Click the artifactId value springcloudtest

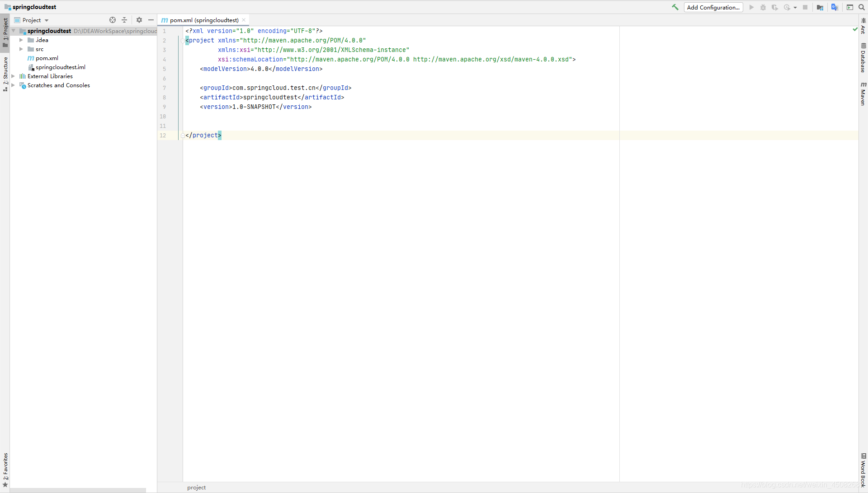click(x=270, y=97)
